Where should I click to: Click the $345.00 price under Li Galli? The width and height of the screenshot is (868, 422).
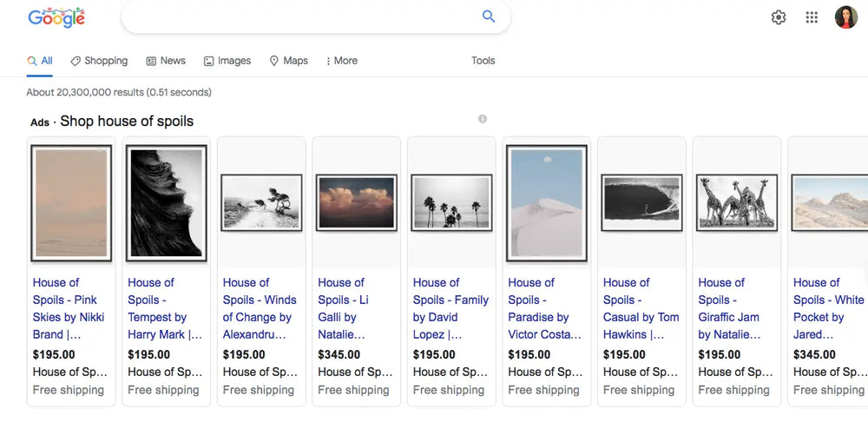tap(339, 354)
